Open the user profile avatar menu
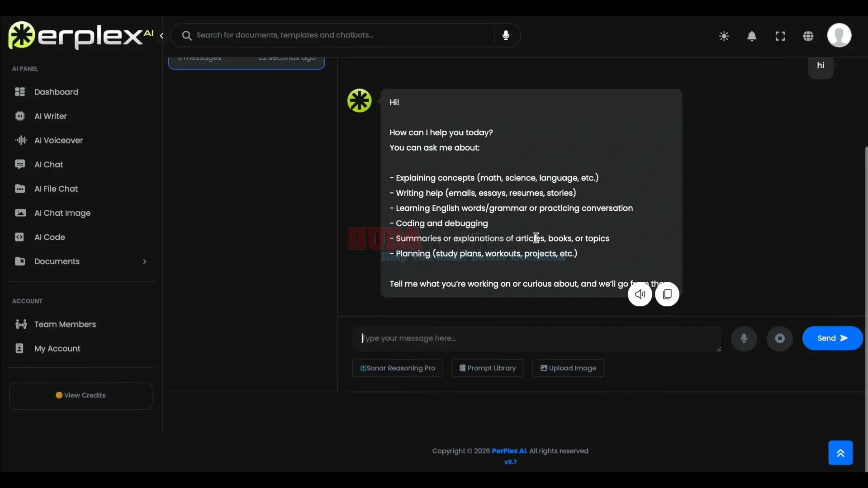Screen dimensions: 868x488 coord(839,35)
